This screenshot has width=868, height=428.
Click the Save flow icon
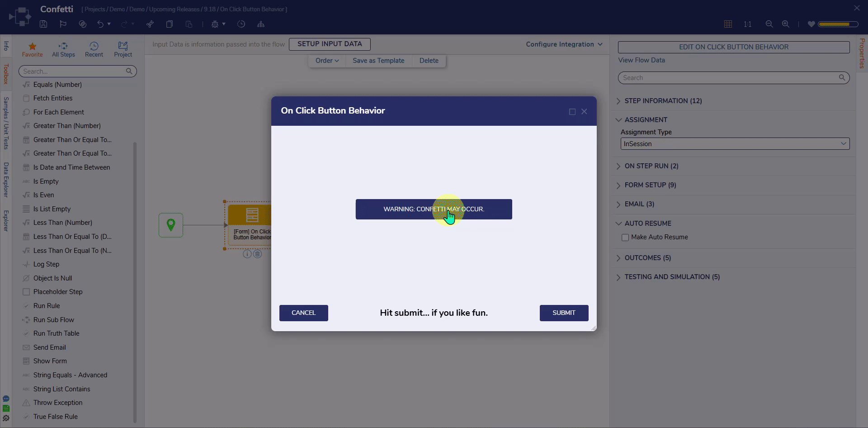[43, 24]
